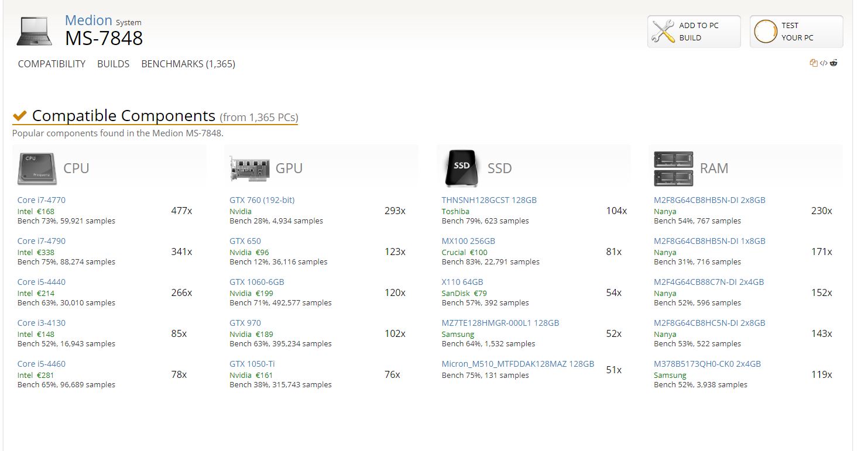This screenshot has height=451, width=868.
Task: Click the graphics card GPU icon
Action: (250, 168)
